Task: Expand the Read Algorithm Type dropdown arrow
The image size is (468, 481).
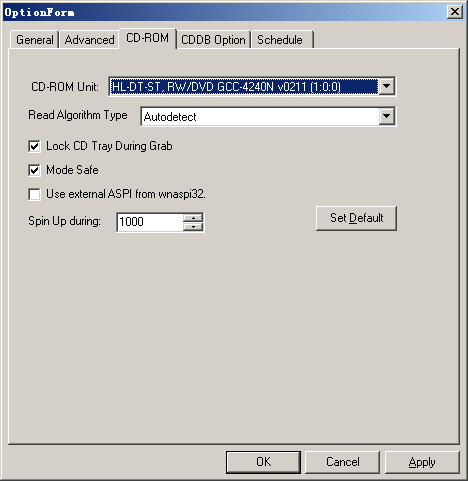Action: (386, 116)
